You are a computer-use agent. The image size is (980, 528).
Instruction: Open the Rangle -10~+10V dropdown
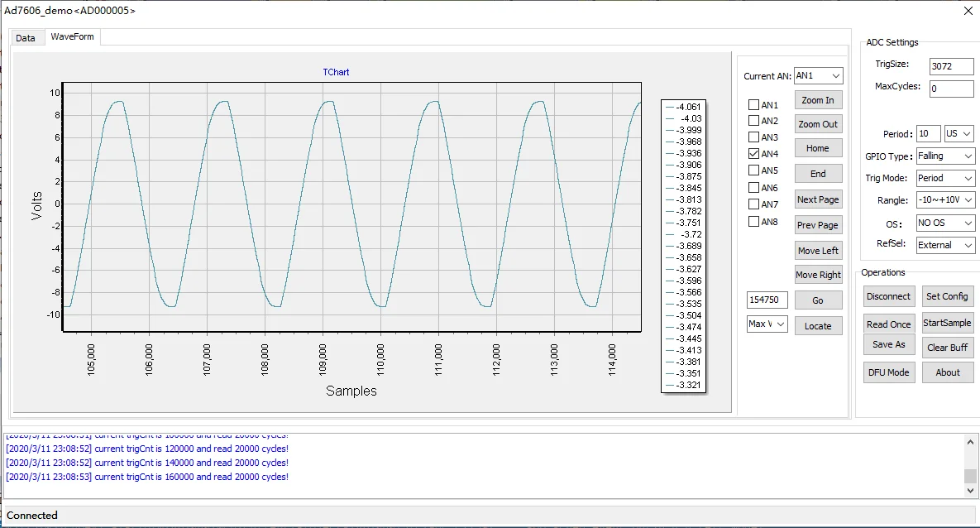pos(945,200)
